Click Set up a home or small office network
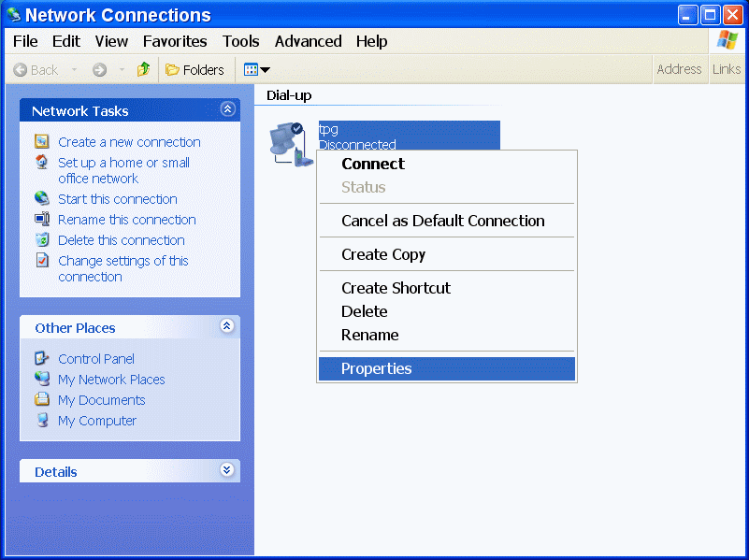 123,170
